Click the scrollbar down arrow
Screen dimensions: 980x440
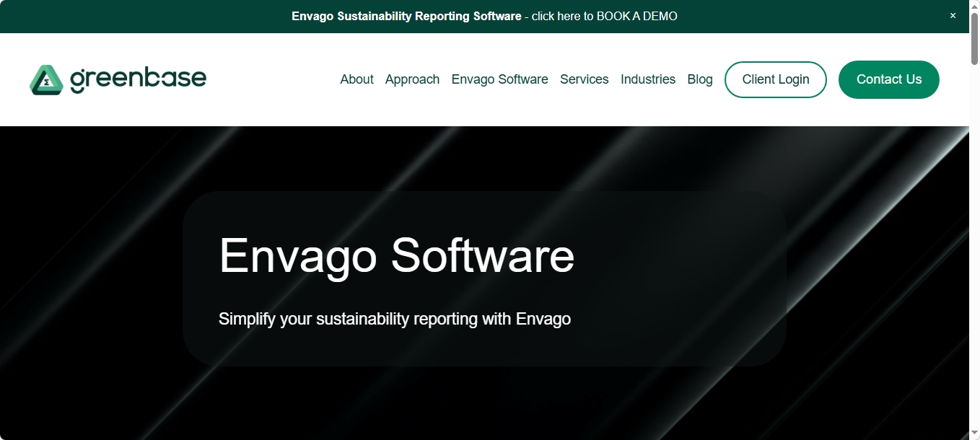(974, 434)
